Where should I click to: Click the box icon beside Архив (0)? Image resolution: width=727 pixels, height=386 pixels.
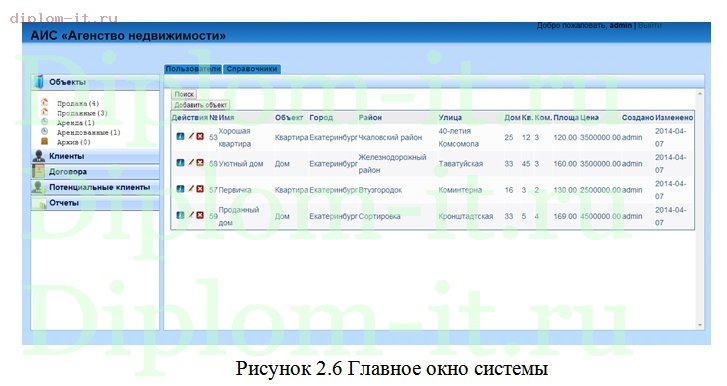pos(45,141)
